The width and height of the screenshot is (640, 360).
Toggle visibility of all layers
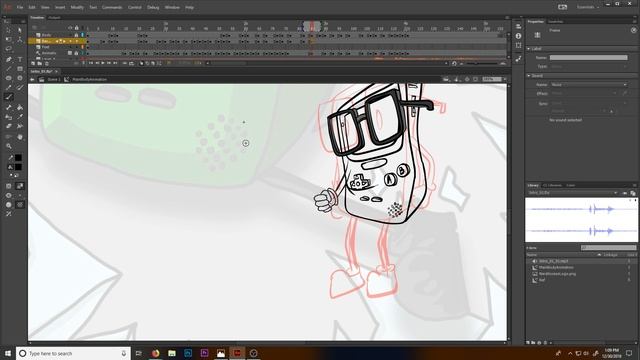(x=70, y=28)
